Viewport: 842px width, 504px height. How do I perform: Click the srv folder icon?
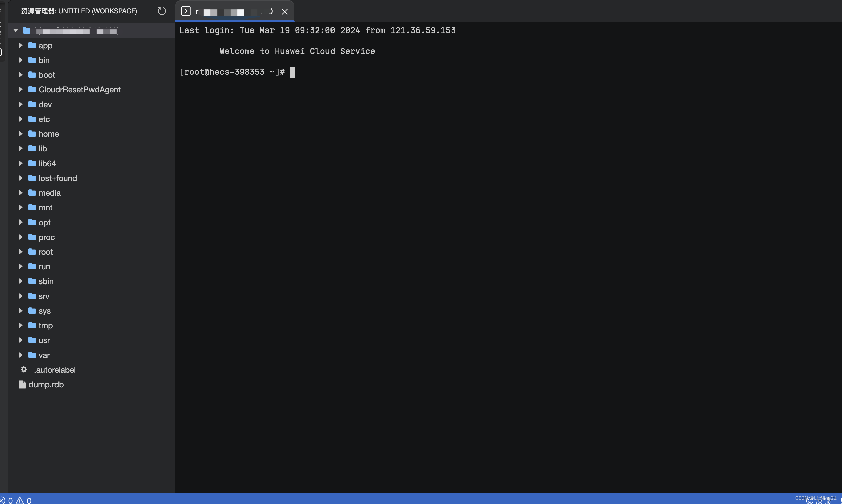pyautogui.click(x=32, y=296)
